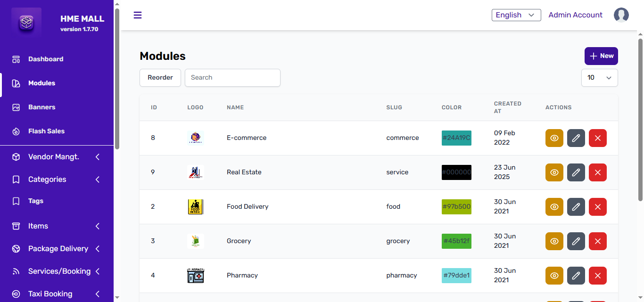Viewport: 644px width, 302px height.
Task: Click into the Search input field
Action: click(232, 78)
